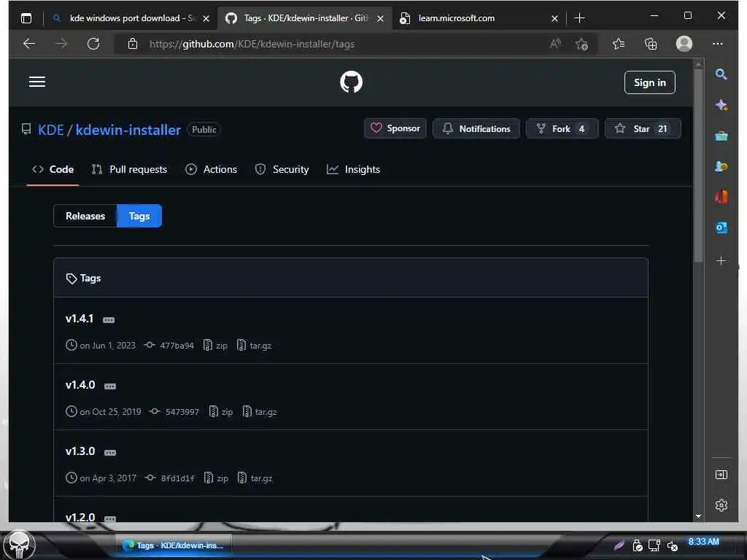
Task: Switch to the Releases view
Action: (x=85, y=216)
